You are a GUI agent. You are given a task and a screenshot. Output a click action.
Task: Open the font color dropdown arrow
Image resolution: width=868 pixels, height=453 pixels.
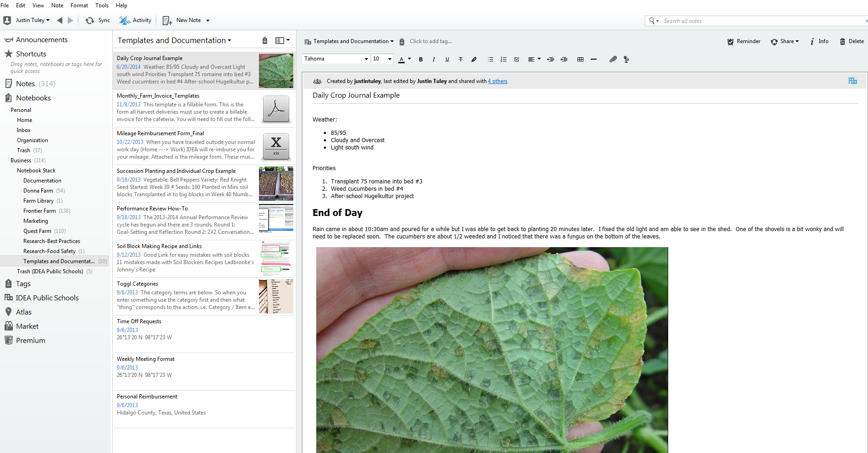pos(409,59)
